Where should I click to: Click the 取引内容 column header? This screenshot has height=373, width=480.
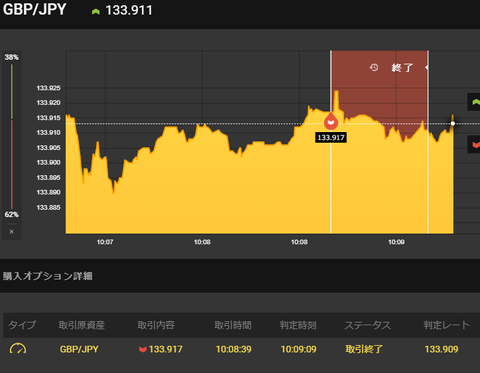(156, 325)
